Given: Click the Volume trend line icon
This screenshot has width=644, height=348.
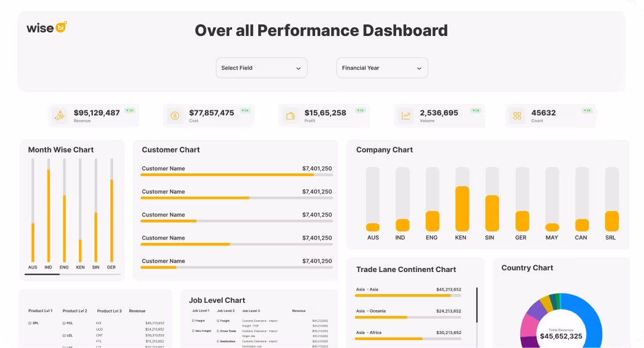Looking at the screenshot, I should tap(406, 115).
